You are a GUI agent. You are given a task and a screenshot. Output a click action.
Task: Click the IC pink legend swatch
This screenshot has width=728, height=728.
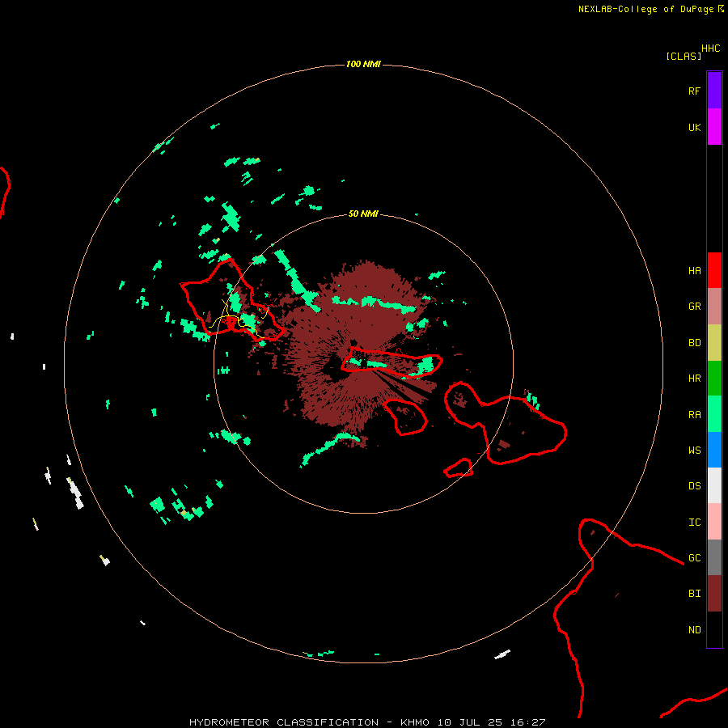[714, 522]
